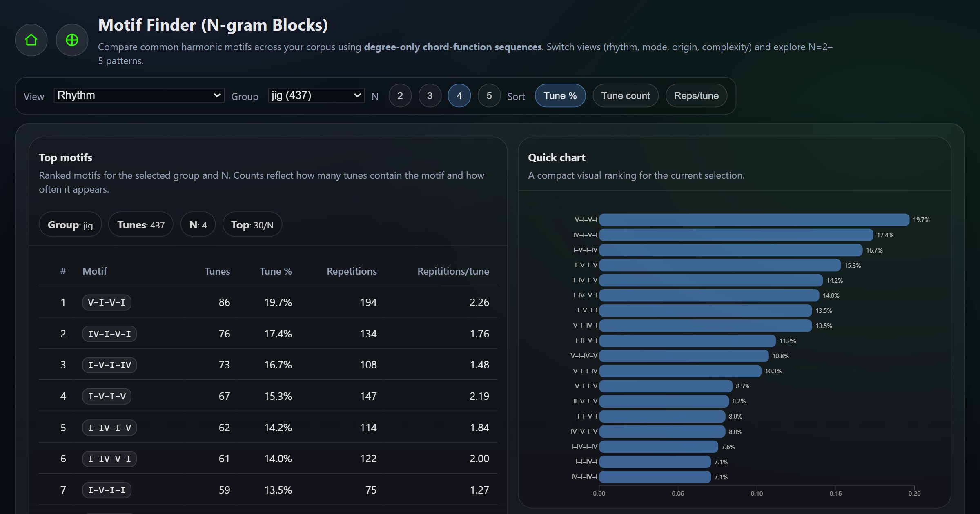The height and width of the screenshot is (514, 980).
Task: Open the add/new item icon beside home
Action: point(71,40)
